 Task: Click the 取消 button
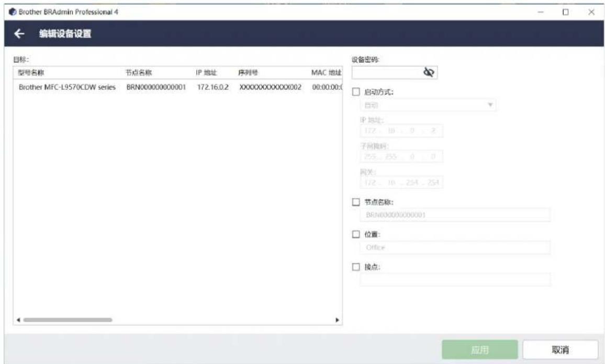tap(560, 350)
